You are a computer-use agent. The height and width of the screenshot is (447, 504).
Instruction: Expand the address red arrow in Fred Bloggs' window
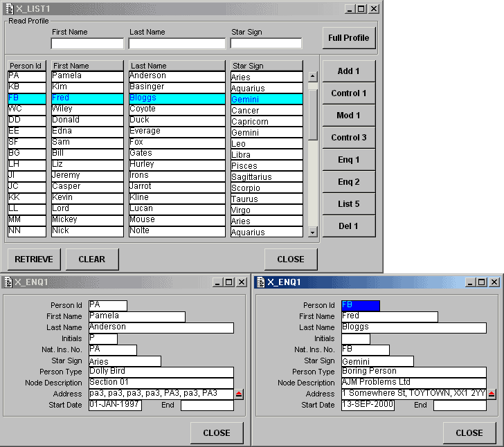tap(492, 394)
